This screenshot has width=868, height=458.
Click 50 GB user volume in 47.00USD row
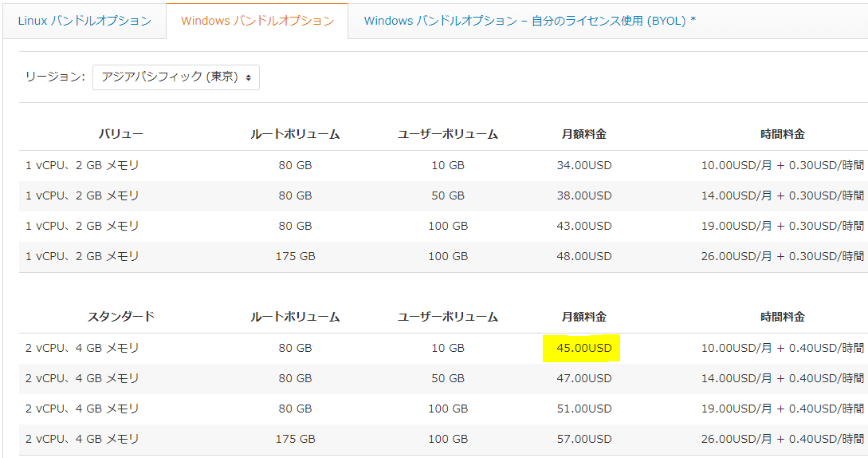pos(448,378)
